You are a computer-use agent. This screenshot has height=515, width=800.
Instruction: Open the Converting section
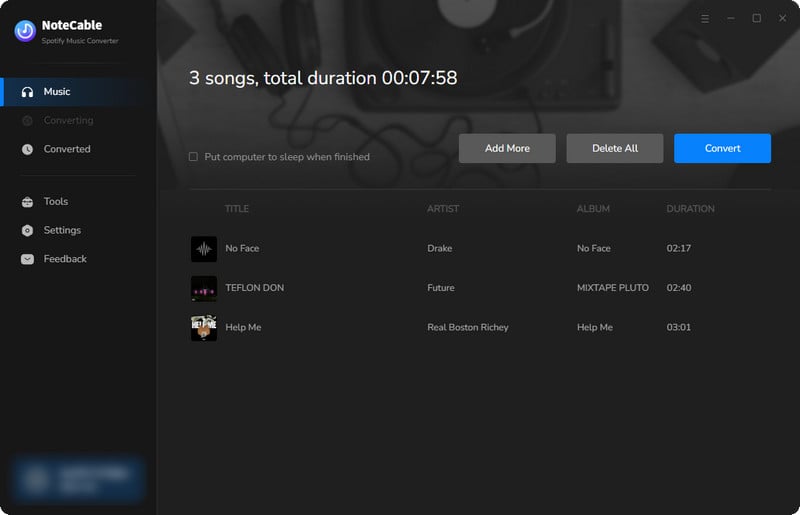pos(79,120)
